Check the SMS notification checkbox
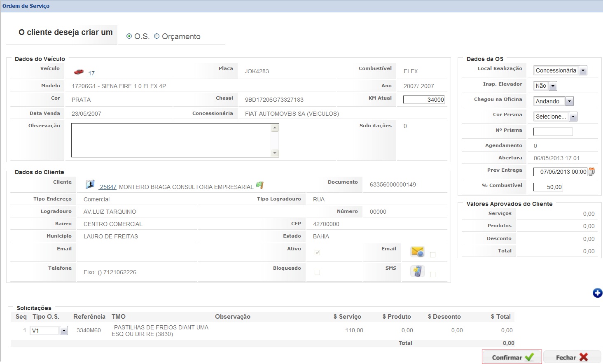This screenshot has height=364, width=603. click(x=432, y=274)
